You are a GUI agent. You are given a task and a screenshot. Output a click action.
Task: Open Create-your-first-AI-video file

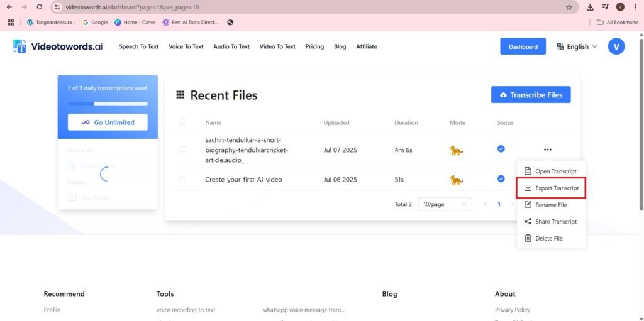tap(243, 180)
